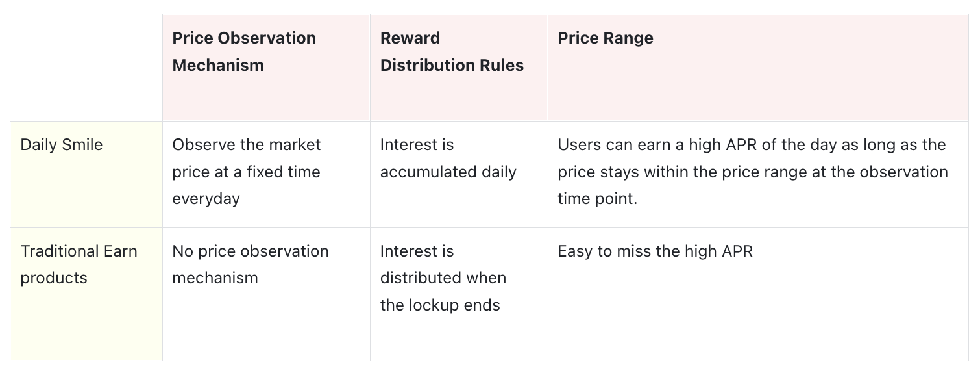The width and height of the screenshot is (980, 373).
Task: Select the "Observe the market price" cell
Action: [247, 172]
